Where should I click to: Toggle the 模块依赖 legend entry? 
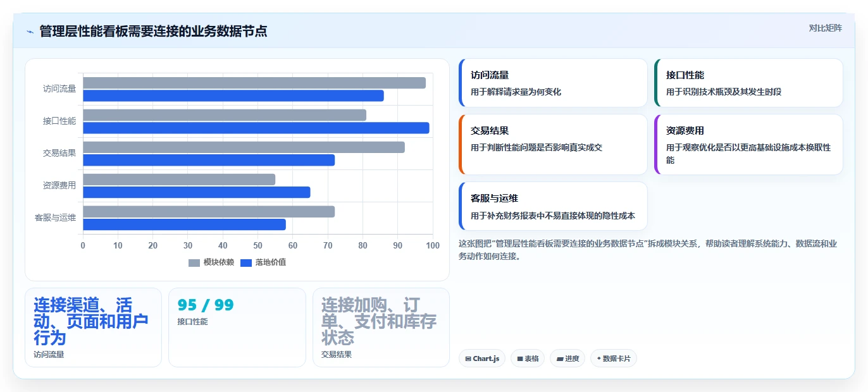(211, 262)
